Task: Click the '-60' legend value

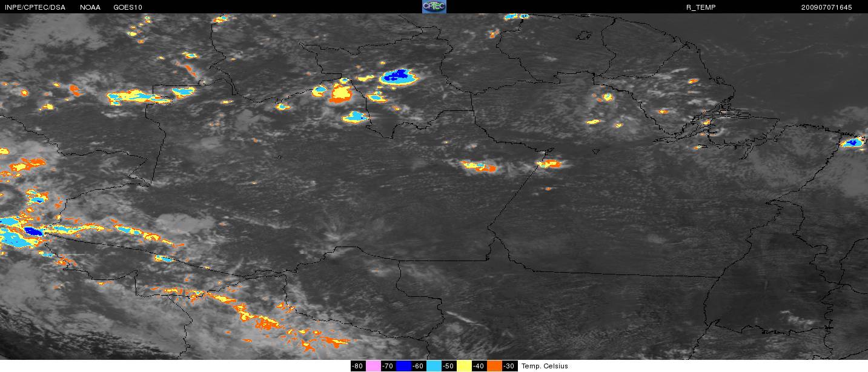Action: [x=418, y=366]
